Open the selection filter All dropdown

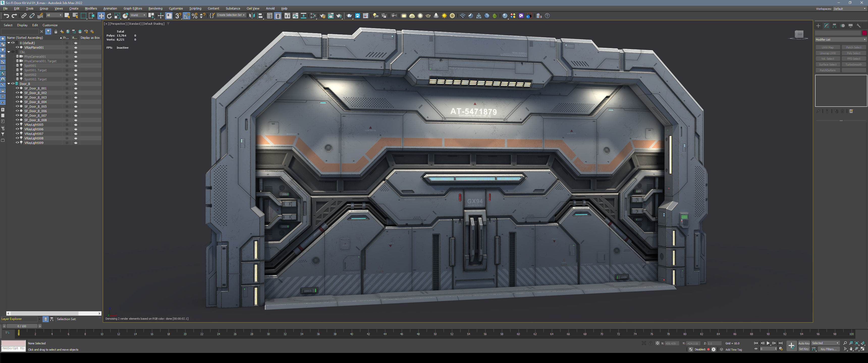pyautogui.click(x=54, y=15)
